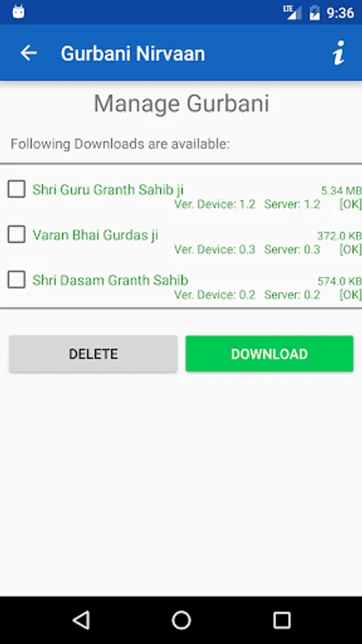Tap the 9:36 clock in status bar
The image size is (362, 644).
tap(341, 13)
